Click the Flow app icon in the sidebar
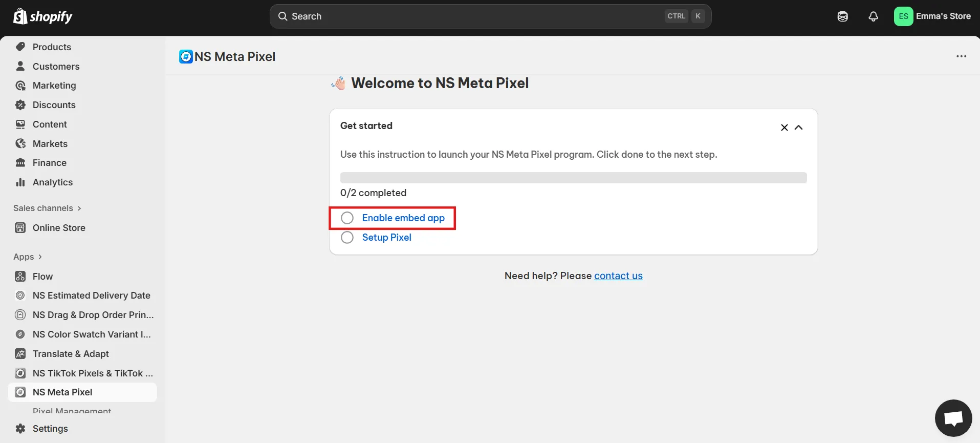The height and width of the screenshot is (443, 980). 20,277
